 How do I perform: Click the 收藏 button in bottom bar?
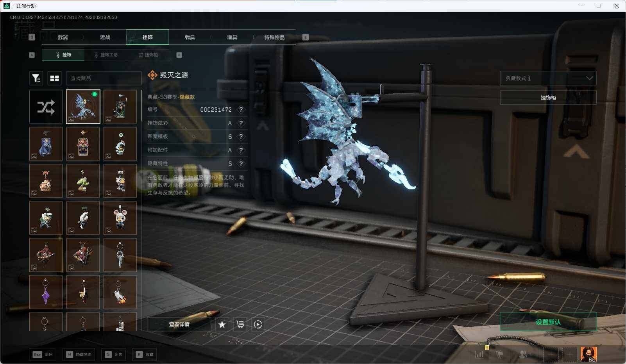[x=145, y=354]
